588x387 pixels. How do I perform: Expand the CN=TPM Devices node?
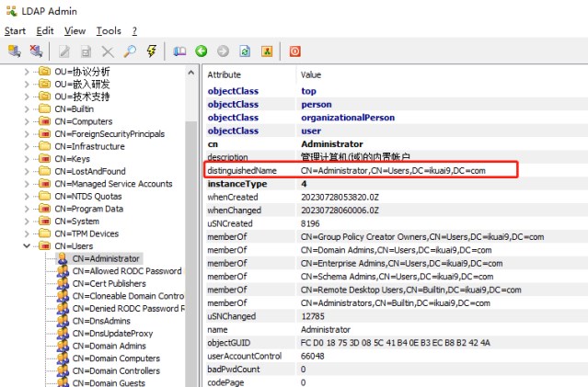pos(27,233)
